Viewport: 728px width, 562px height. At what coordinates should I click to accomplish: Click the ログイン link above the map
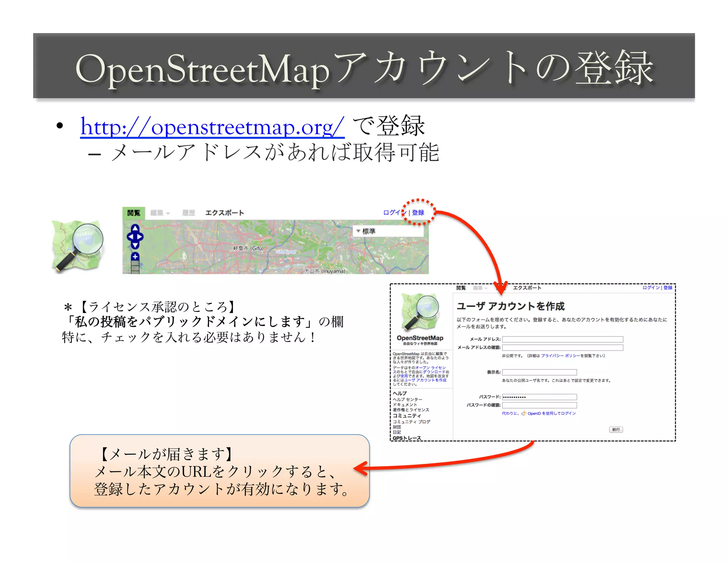(394, 212)
